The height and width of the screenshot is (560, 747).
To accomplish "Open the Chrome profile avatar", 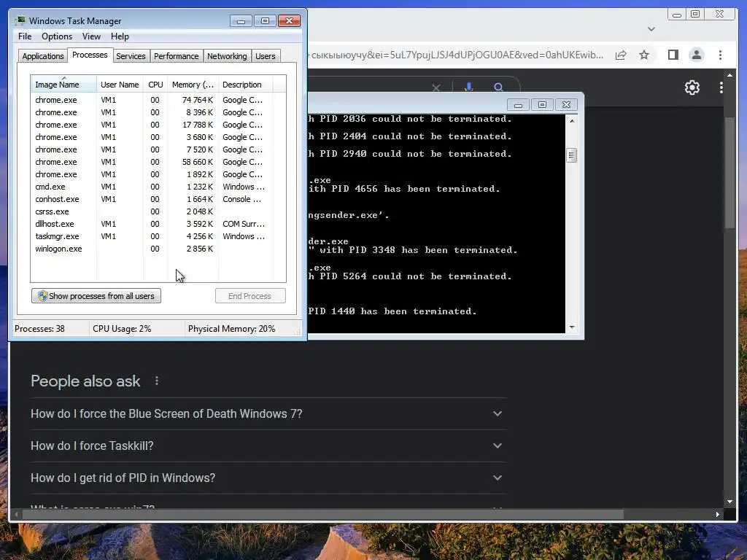I will pos(697,55).
